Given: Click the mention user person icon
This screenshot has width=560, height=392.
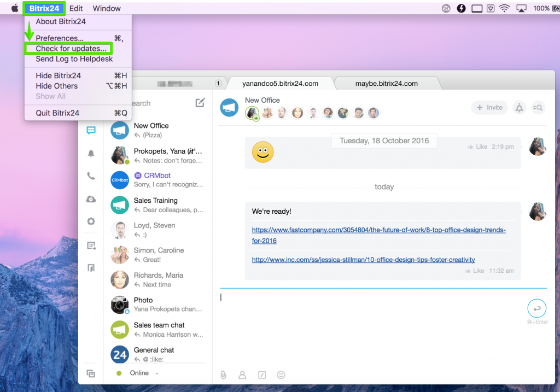Looking at the screenshot, I should (x=242, y=375).
